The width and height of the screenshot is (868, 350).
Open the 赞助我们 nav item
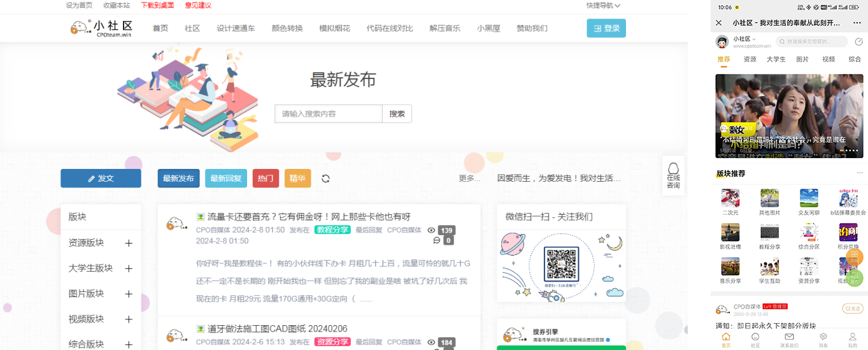click(532, 29)
